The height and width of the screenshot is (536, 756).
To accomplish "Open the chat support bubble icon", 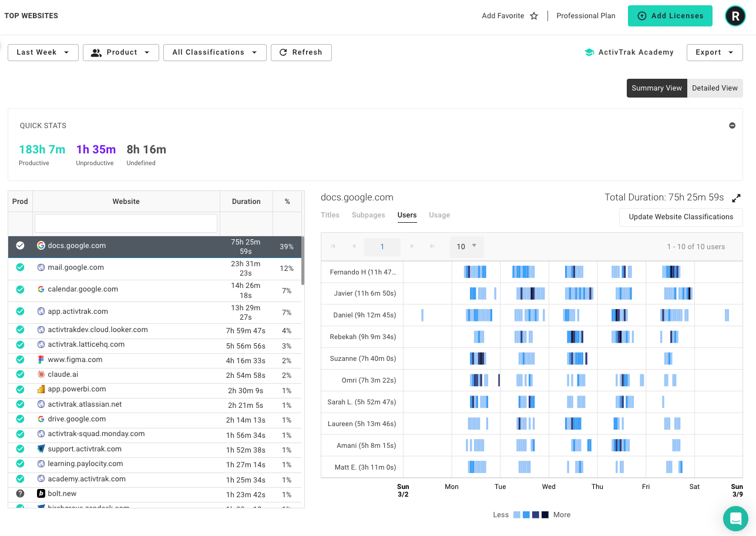I will click(735, 518).
